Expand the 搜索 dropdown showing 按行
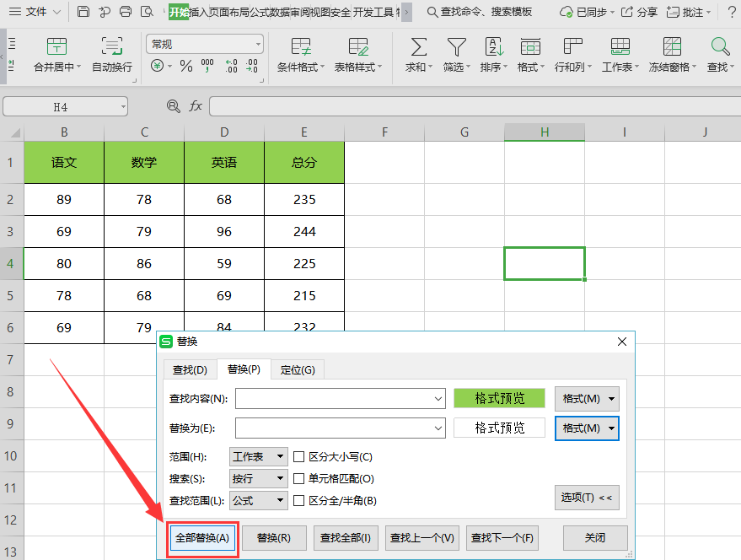This screenshot has width=741, height=560. pos(259,479)
